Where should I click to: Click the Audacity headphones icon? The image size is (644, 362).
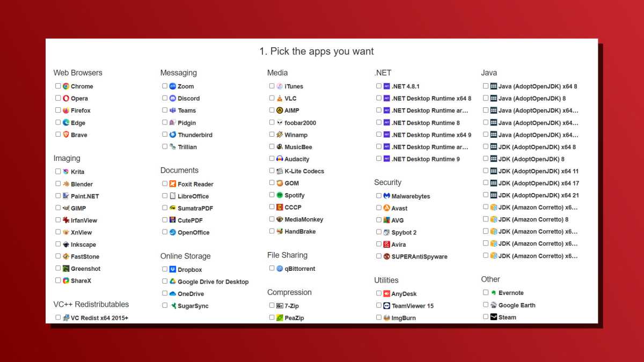pos(280,159)
